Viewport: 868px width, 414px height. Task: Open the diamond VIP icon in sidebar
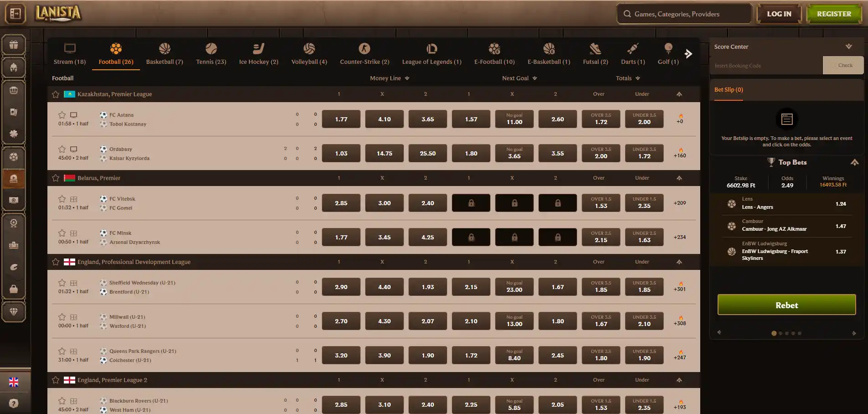(14, 312)
